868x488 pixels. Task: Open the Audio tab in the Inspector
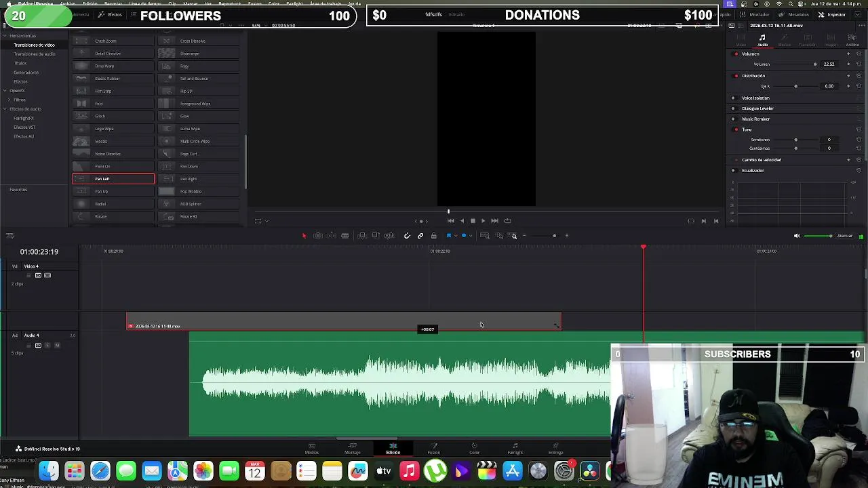(762, 40)
